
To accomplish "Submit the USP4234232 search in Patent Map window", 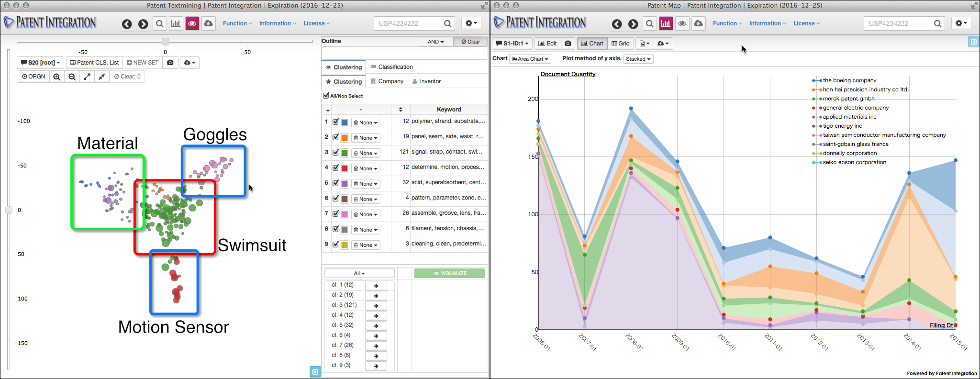I will pyautogui.click(x=938, y=23).
